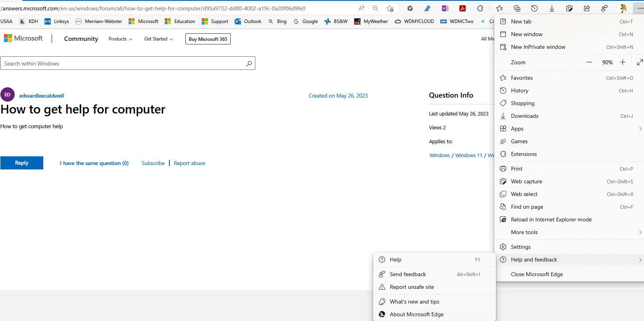The image size is (644, 321).
Task: Click the Microsoft logo
Action: [x=23, y=38]
